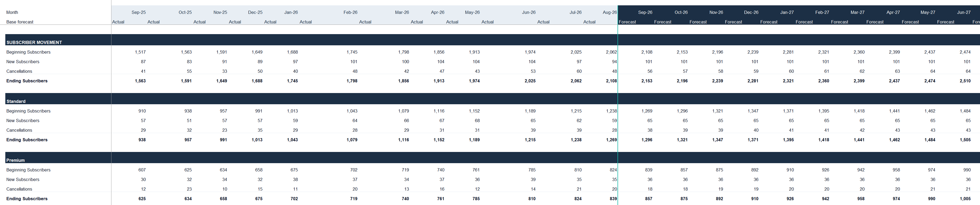
Task: Select the Apr-27 month header
Action: click(x=893, y=13)
